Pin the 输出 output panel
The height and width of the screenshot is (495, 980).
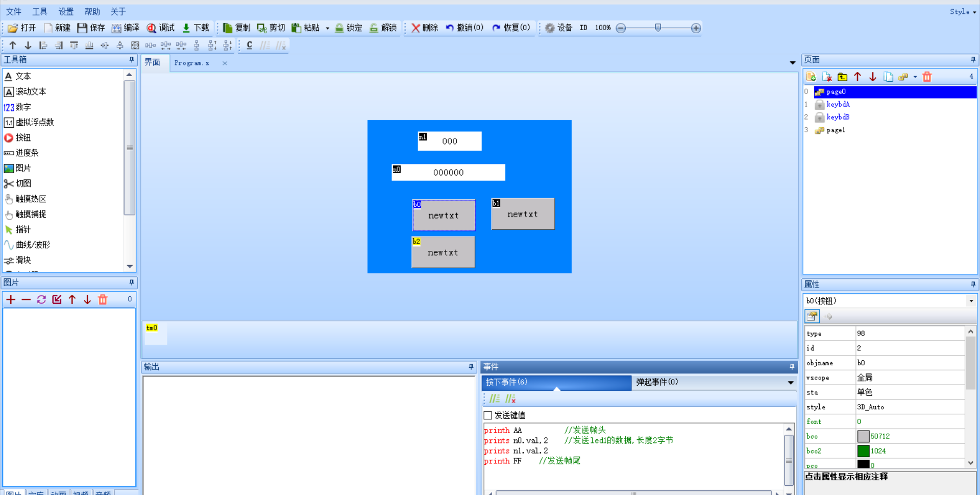pos(471,367)
